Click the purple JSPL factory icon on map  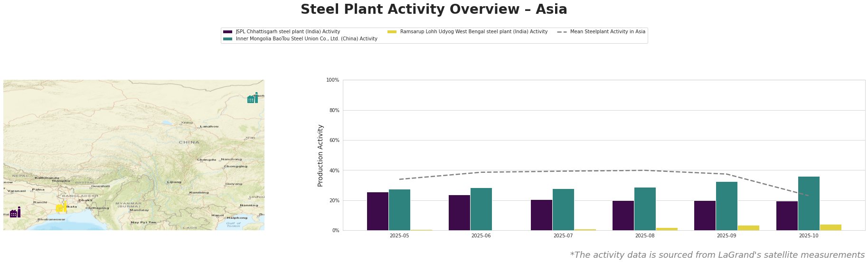(x=15, y=212)
